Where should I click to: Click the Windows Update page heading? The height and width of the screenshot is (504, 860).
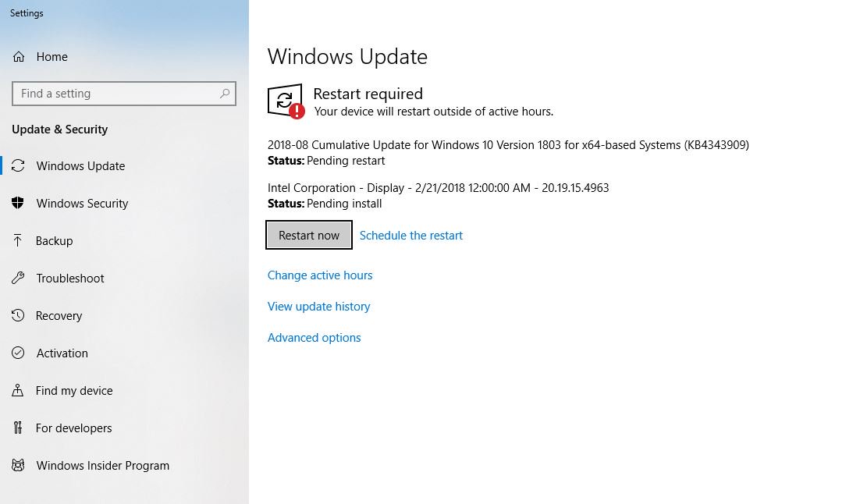point(347,56)
